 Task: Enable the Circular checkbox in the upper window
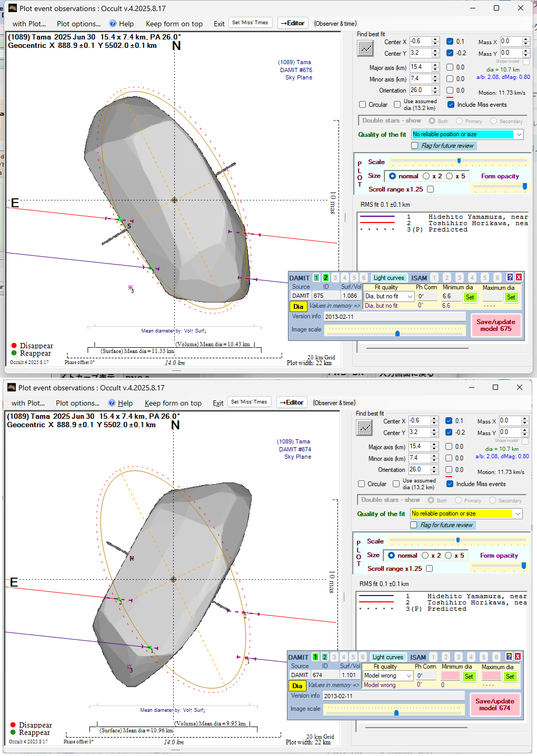[362, 105]
